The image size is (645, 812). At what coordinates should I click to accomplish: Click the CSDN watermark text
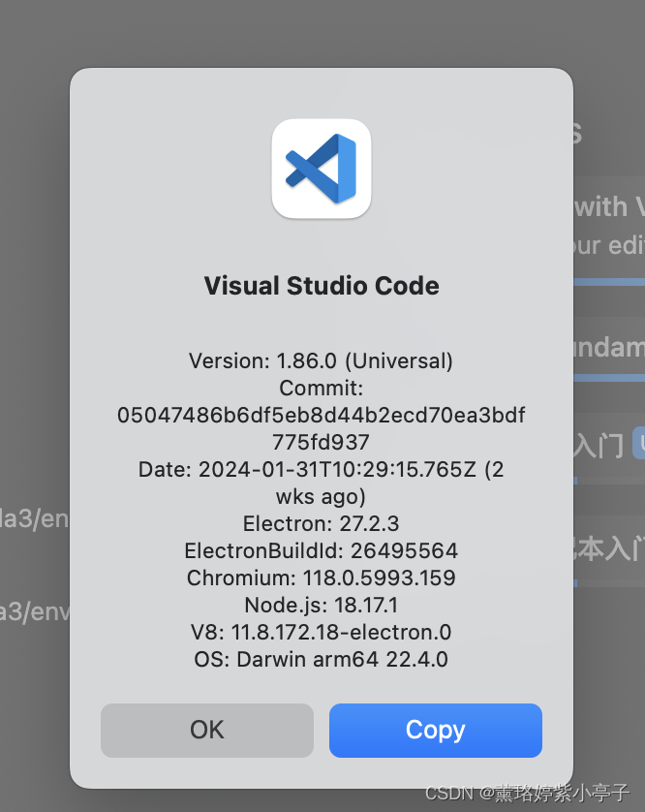[528, 793]
